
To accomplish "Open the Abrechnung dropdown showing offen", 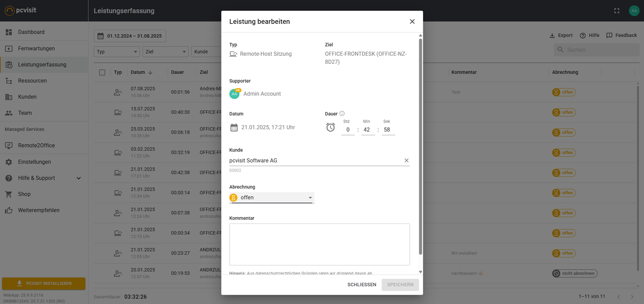I will 272,198.
